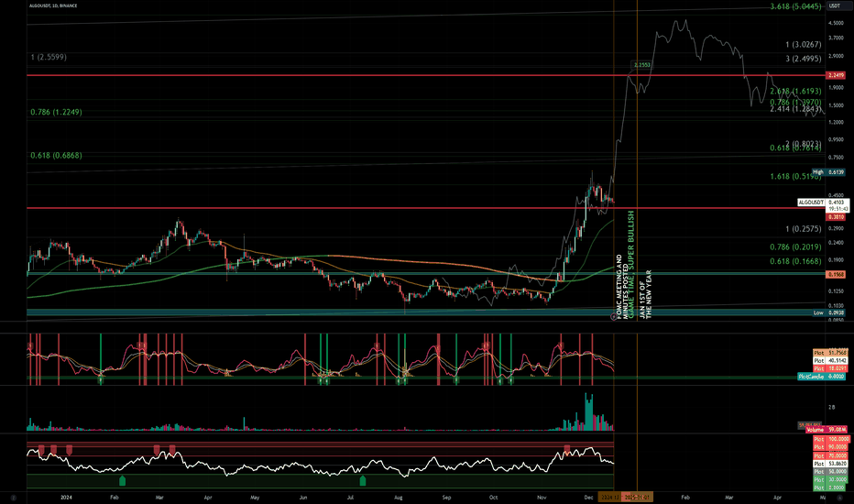Click the 3.618 (5.0445) Fibonacci label

(x=795, y=6)
